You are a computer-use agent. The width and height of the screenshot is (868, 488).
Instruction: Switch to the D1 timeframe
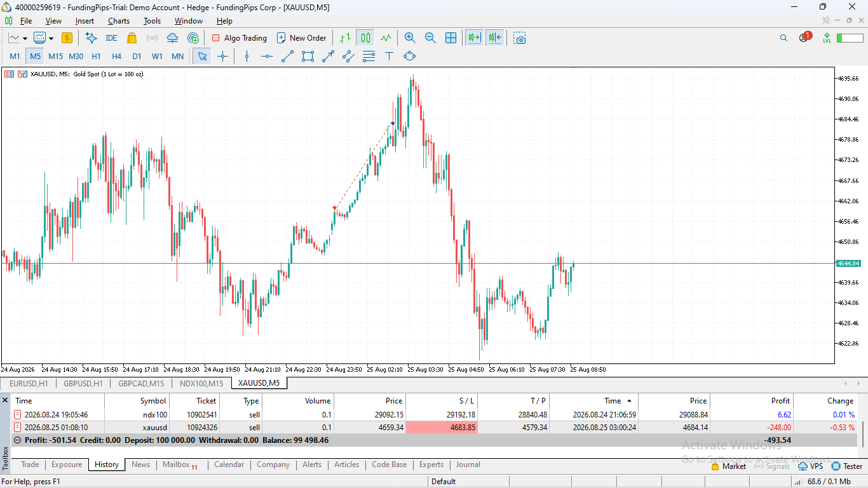137,56
